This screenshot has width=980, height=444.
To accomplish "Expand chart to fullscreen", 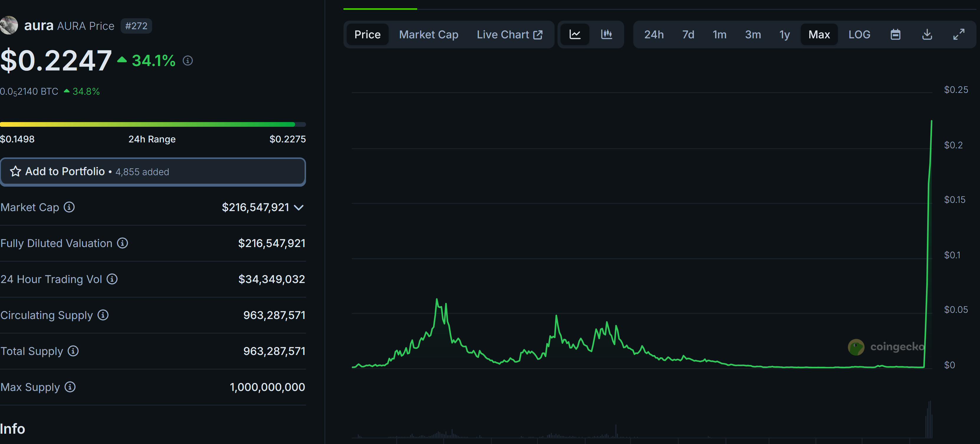I will coord(959,34).
